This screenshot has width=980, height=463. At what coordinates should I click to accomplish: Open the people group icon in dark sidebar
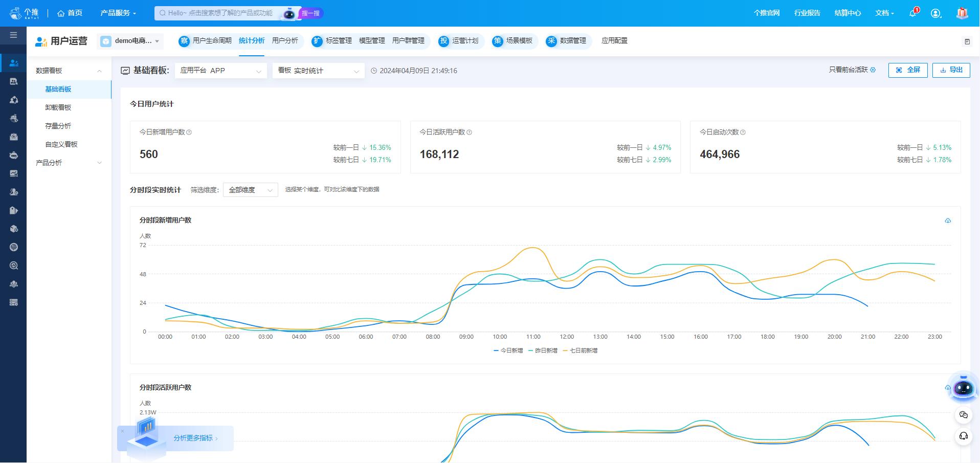14,284
